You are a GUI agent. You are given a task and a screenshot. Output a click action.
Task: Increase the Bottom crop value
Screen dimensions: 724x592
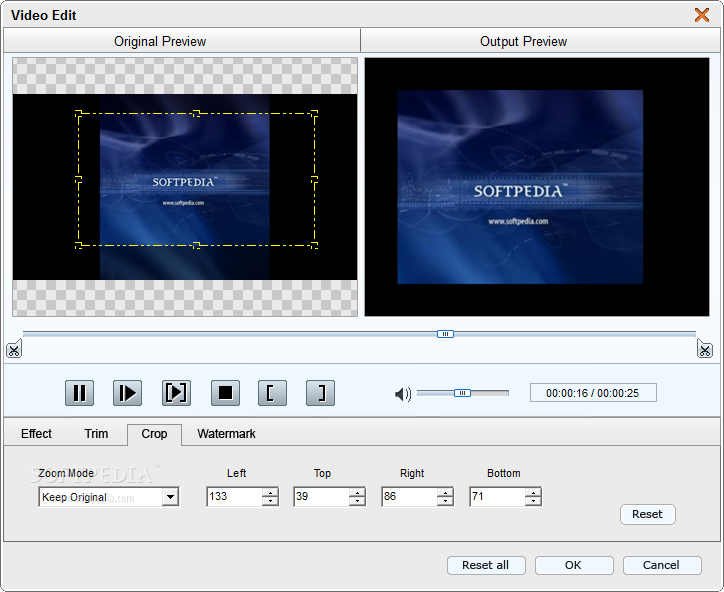pyautogui.click(x=533, y=492)
